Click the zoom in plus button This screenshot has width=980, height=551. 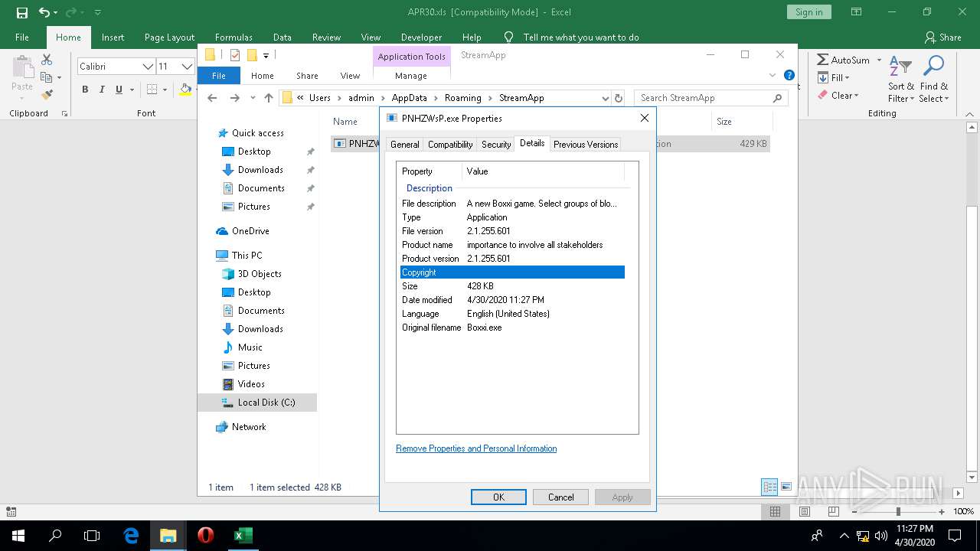942,511
